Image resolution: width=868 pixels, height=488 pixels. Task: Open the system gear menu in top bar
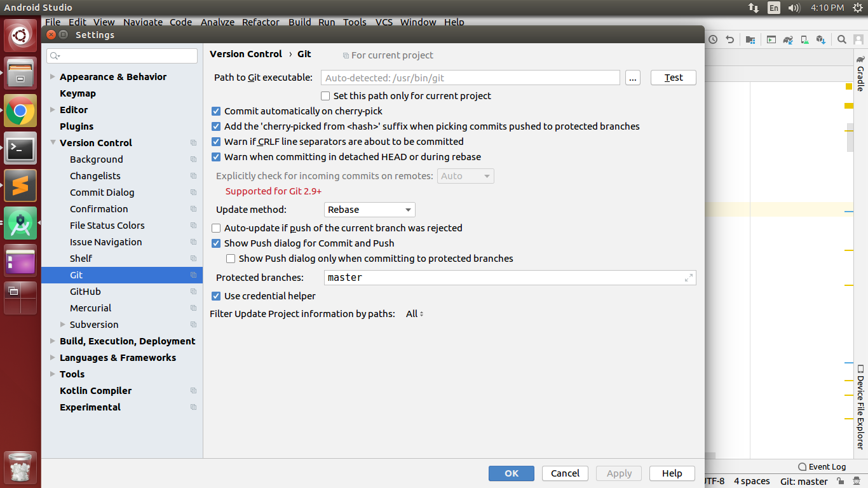pyautogui.click(x=857, y=8)
